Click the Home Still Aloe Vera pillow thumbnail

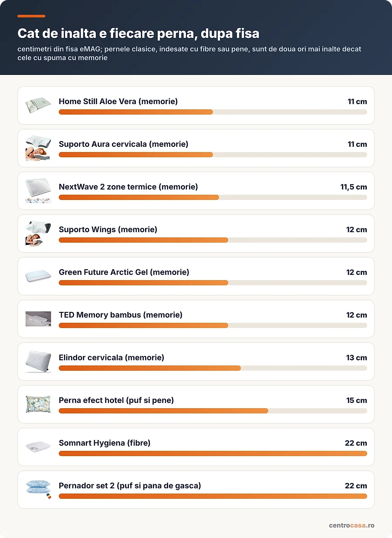tap(38, 105)
